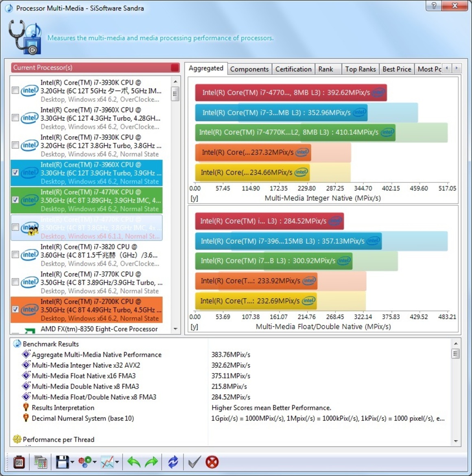Viewport: 472px width, 476px height.
Task: Click the floppy disk save icon
Action: click(x=63, y=462)
